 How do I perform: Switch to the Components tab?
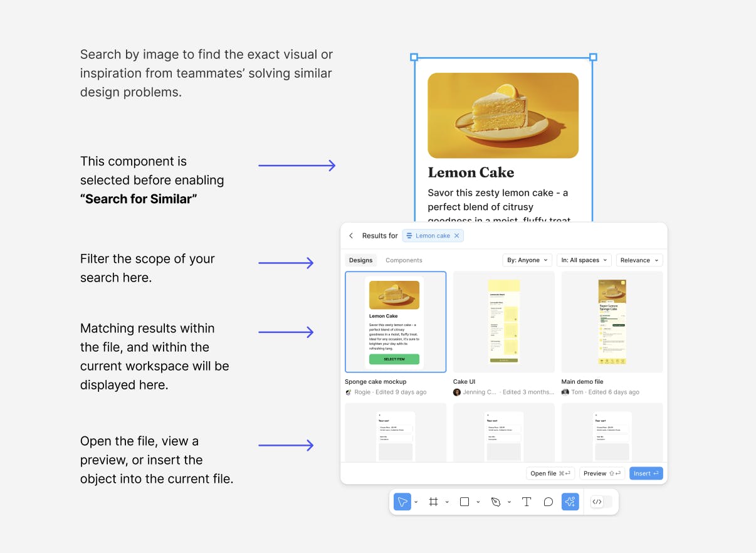coord(404,260)
